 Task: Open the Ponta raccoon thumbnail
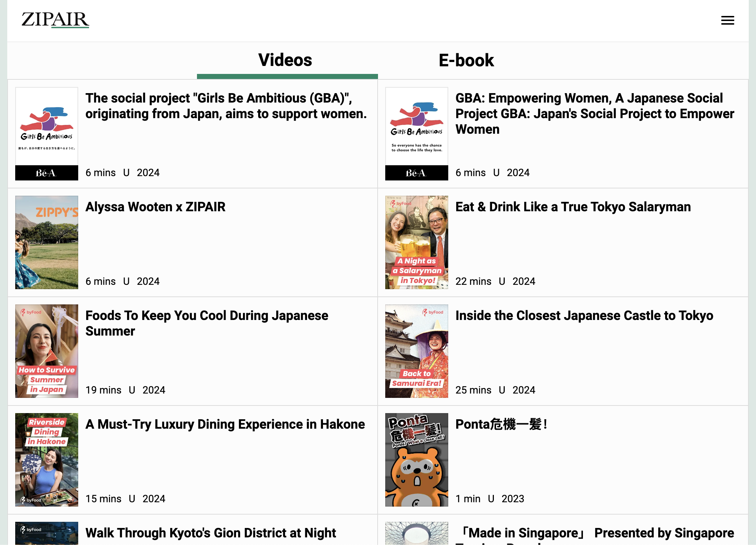pos(417,460)
